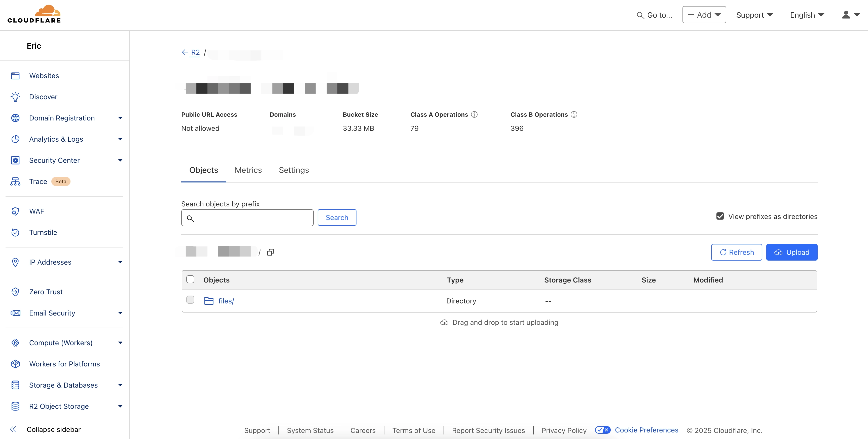The height and width of the screenshot is (439, 868).
Task: Open the Cookie Preferences link
Action: (646, 430)
